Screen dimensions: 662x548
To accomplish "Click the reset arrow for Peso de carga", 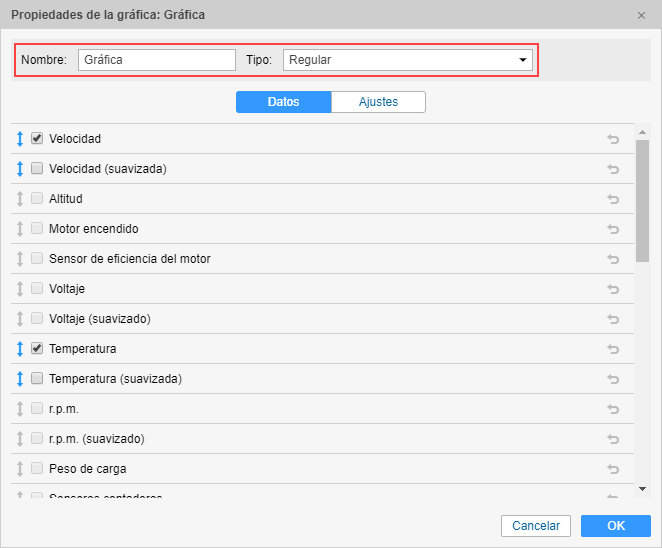I will pyautogui.click(x=613, y=469).
